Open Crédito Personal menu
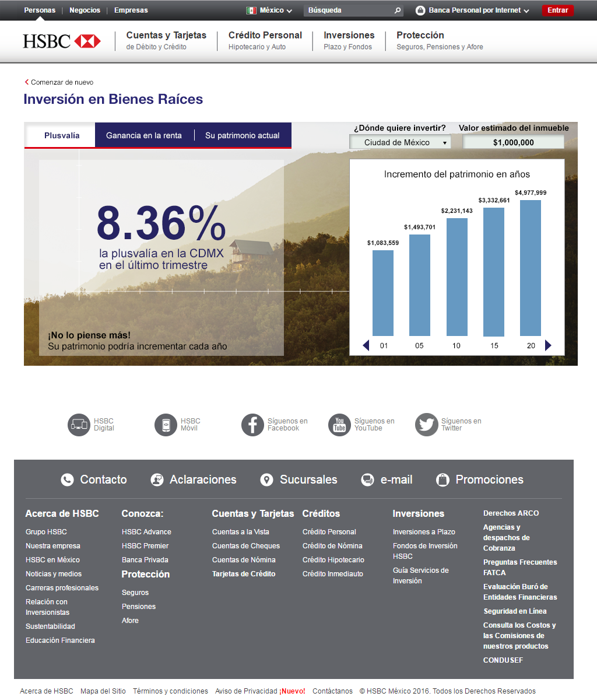 pyautogui.click(x=265, y=40)
